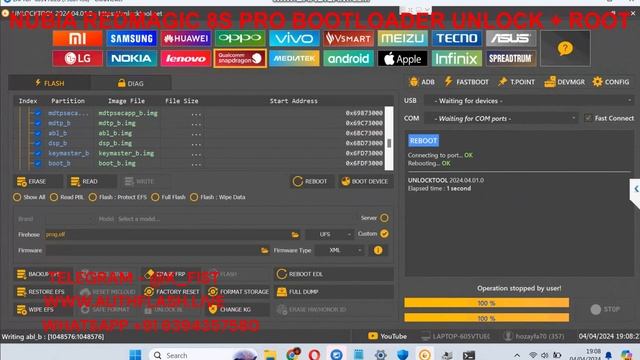This screenshot has height=360, width=640.
Task: Select the Show All radio option
Action: coord(17,197)
